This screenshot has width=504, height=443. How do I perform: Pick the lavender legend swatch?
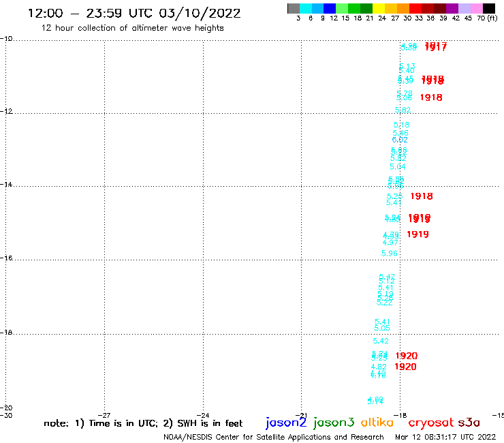(464, 8)
